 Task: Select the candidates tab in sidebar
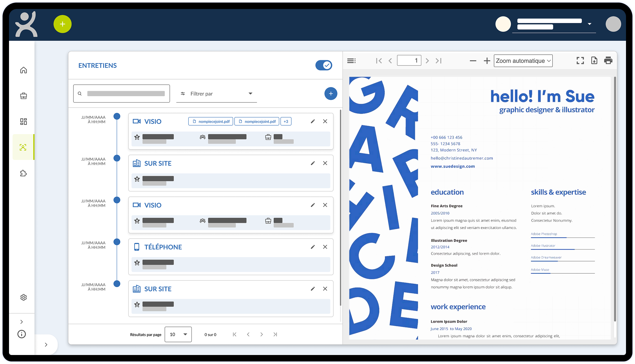click(x=23, y=147)
